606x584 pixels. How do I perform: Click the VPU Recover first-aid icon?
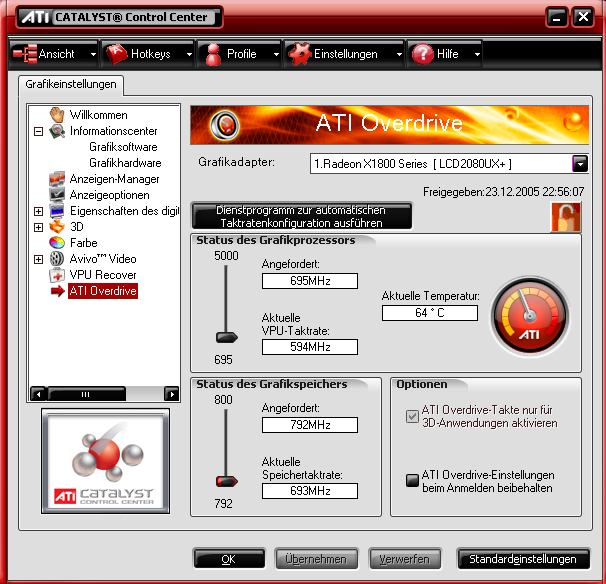pos(57,275)
